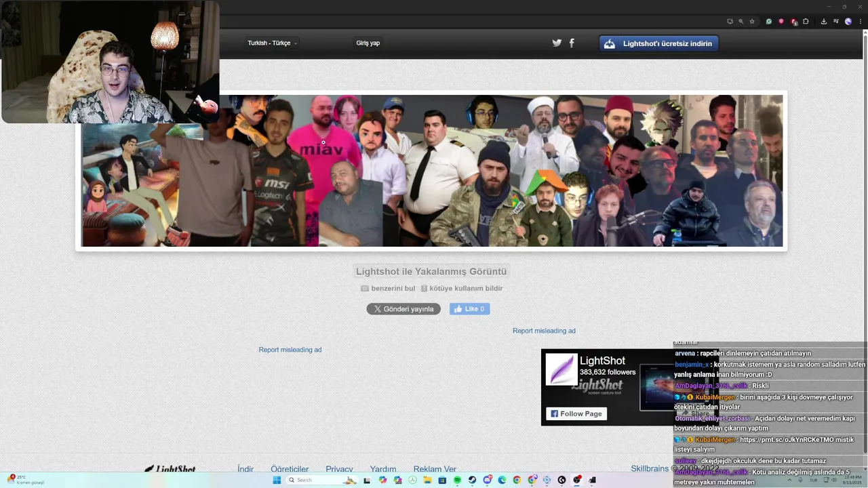Screen dimensions: 868x488
Task: Click the left-side Report misleading ad link
Action: [x=290, y=350]
